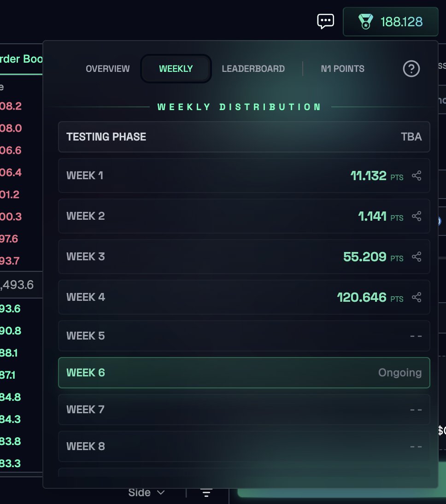The height and width of the screenshot is (504, 446).
Task: Click the 120.646 PTS value
Action: (x=370, y=297)
